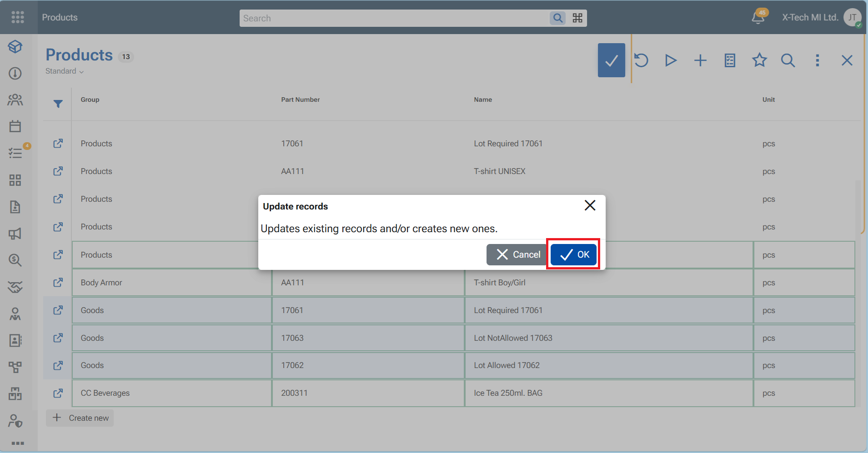Open the checklist form icon in toolbar

coord(730,60)
